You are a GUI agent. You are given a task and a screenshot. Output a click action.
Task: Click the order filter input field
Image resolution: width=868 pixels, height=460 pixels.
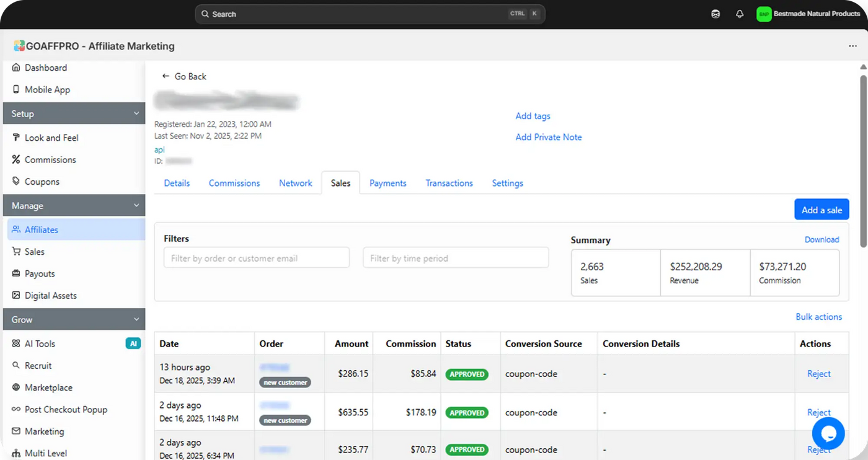click(x=256, y=257)
